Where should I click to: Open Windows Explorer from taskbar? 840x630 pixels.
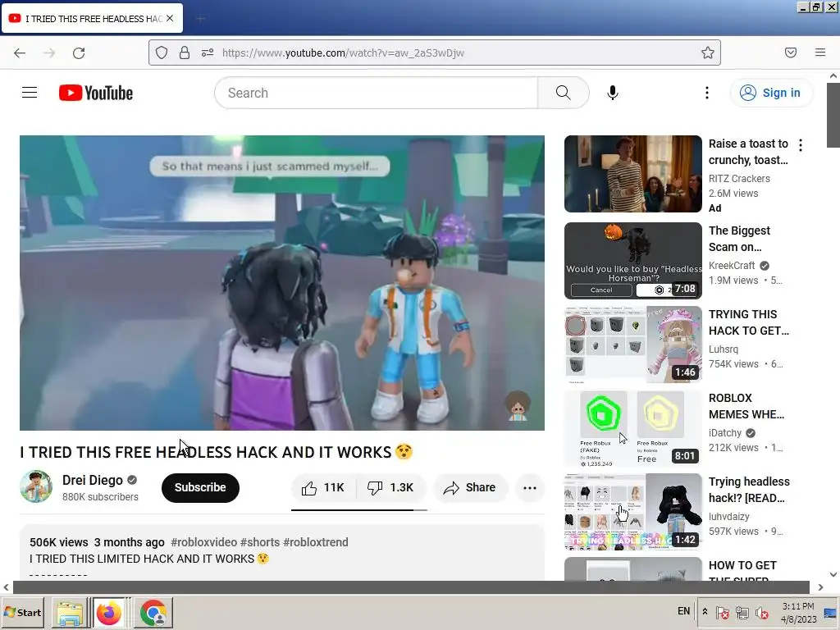tap(70, 613)
